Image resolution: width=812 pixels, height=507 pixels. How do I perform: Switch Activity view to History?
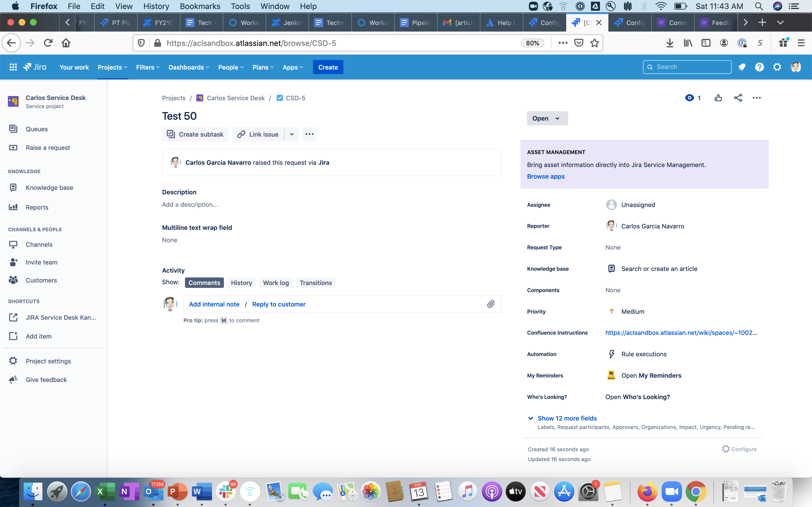click(241, 282)
